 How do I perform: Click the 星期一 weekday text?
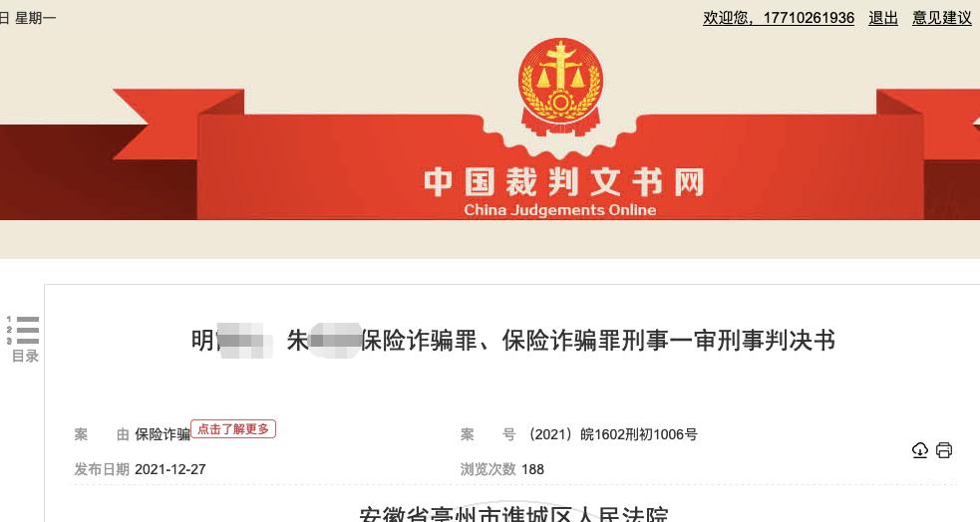click(36, 18)
